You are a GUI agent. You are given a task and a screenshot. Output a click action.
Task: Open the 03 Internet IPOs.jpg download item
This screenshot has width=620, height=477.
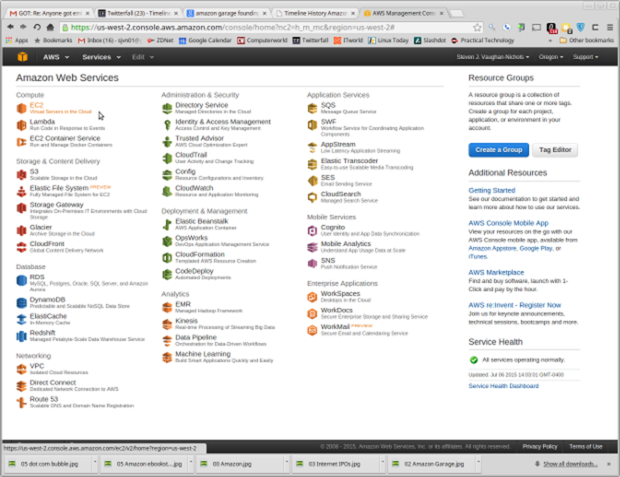(x=334, y=464)
